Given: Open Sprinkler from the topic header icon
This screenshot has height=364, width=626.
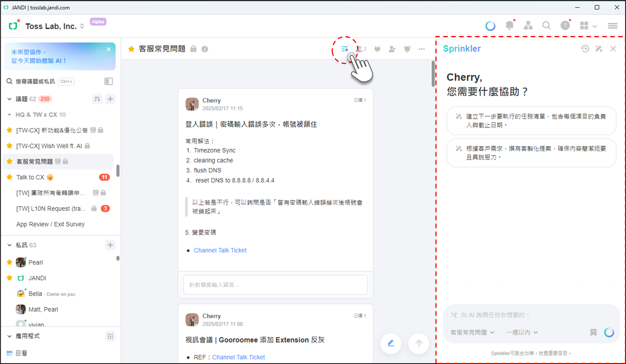Looking at the screenshot, I should 344,49.
